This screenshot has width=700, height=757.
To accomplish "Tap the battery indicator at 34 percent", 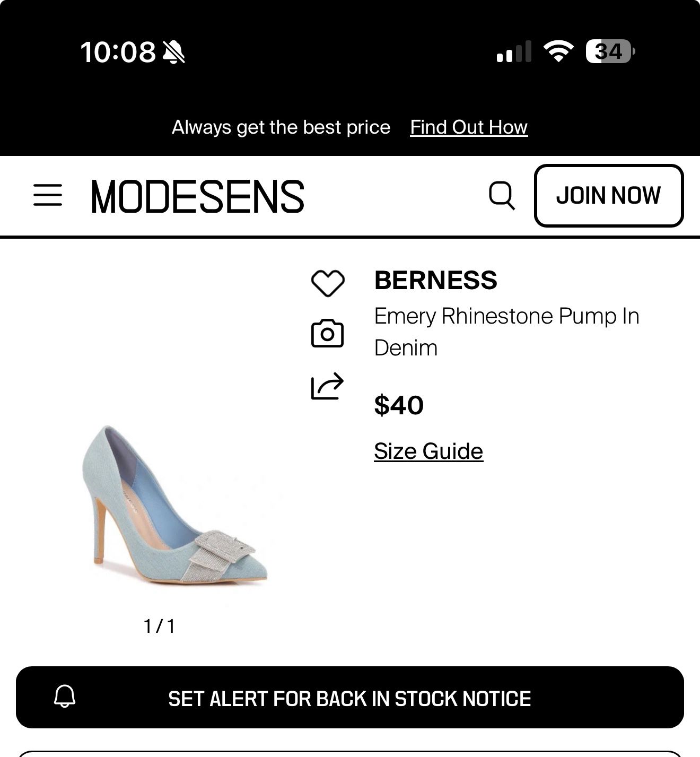I will coord(611,51).
